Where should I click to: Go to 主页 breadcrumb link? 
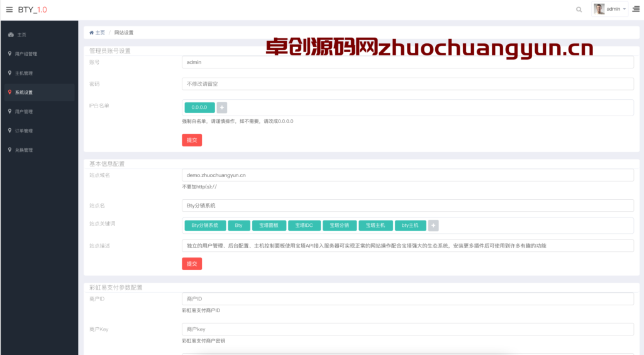[100, 33]
